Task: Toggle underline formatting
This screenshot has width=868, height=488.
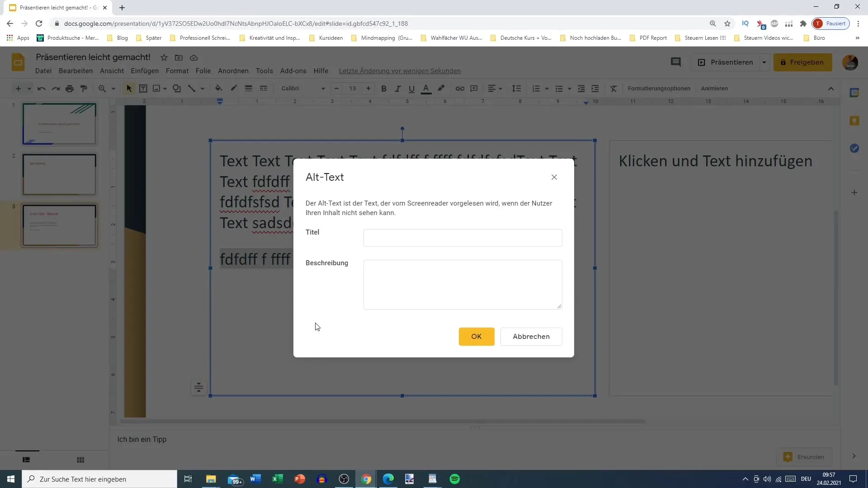Action: [x=412, y=89]
